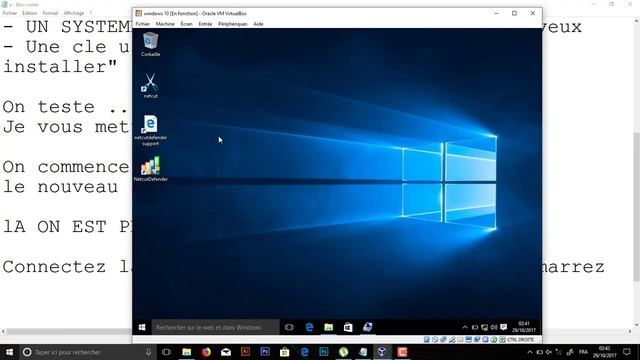640x360 pixels.
Task: Click CTRL DROITE host key indicator
Action: 520,340
